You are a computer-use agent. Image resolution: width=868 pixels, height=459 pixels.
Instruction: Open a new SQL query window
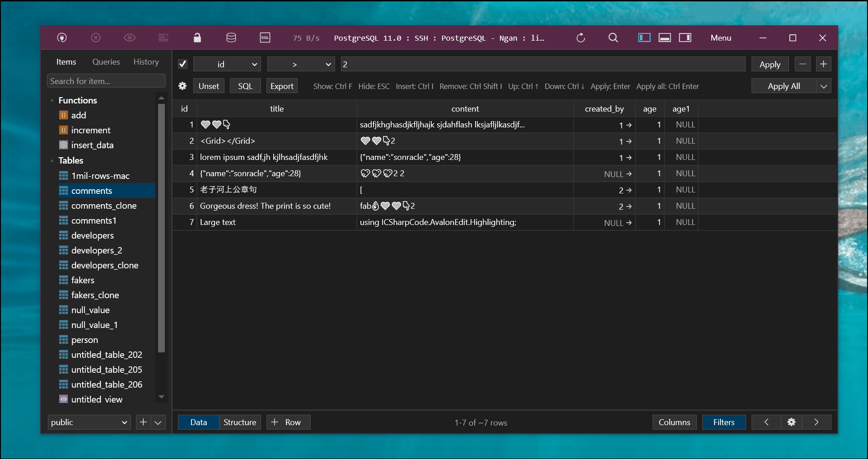point(265,37)
